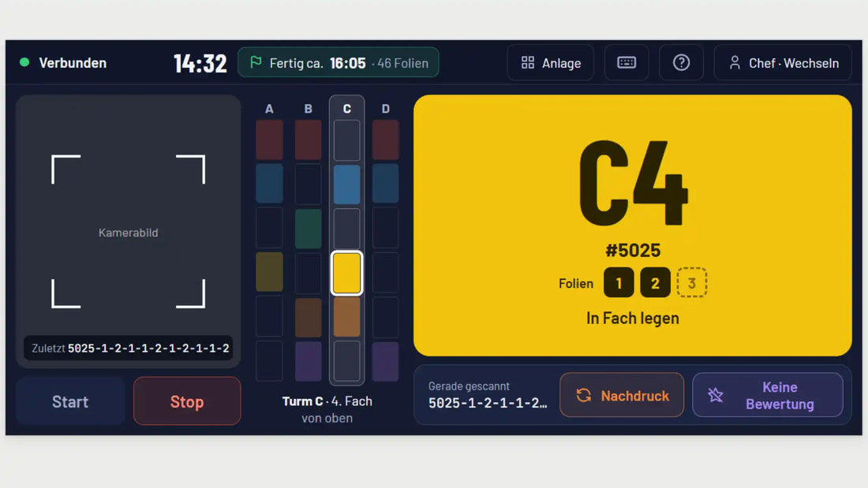Select tower column header C
Image resolution: width=868 pixels, height=488 pixels.
pos(346,109)
